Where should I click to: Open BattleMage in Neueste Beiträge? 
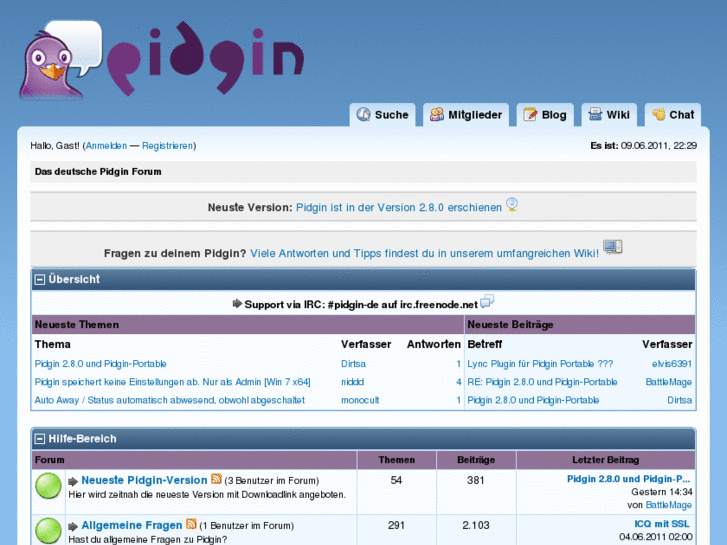coord(669,382)
